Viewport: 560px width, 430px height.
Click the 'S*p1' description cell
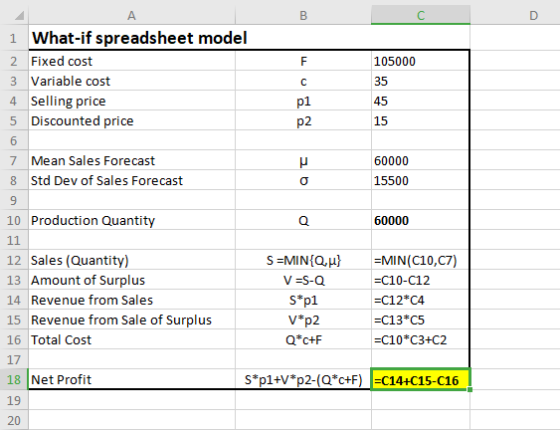303,300
